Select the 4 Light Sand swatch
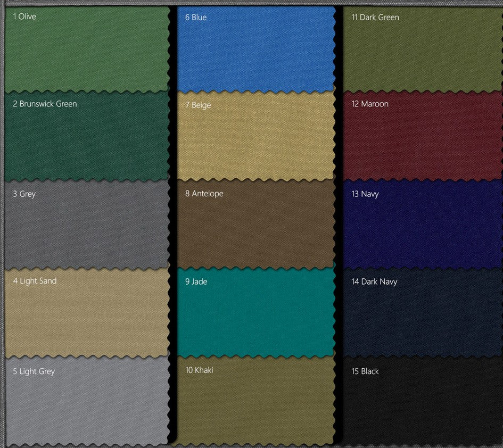 pos(87,313)
